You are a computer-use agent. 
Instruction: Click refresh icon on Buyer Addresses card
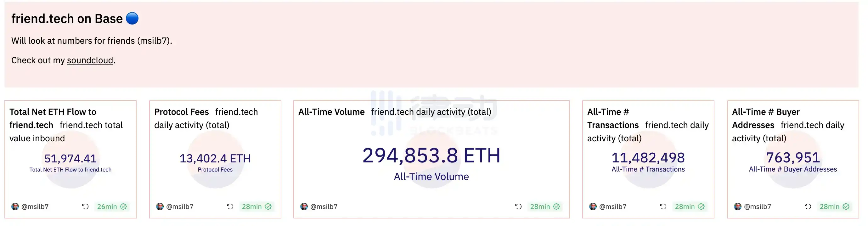click(808, 206)
